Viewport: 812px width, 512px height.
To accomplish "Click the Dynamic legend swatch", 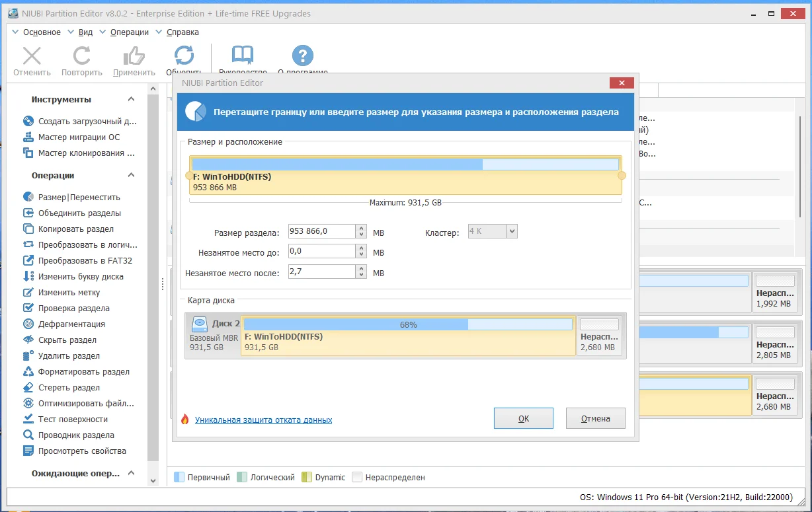I will [x=307, y=477].
